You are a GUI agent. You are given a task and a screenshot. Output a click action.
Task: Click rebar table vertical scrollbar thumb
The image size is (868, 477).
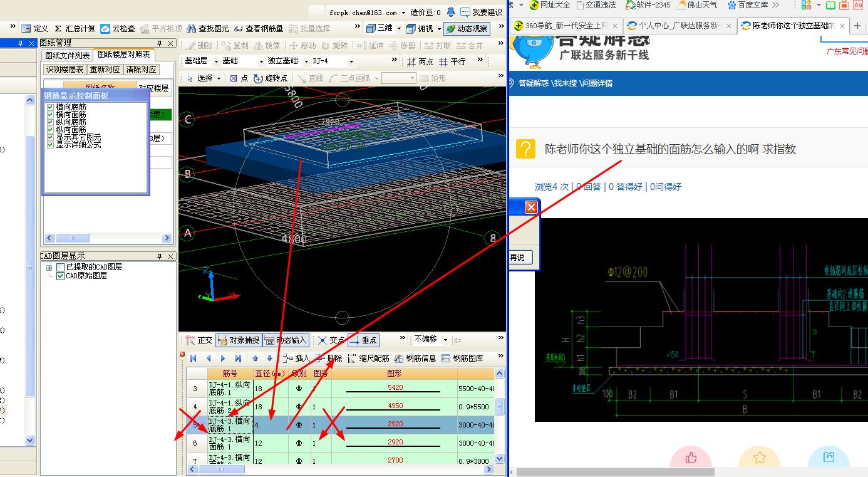pyautogui.click(x=499, y=406)
